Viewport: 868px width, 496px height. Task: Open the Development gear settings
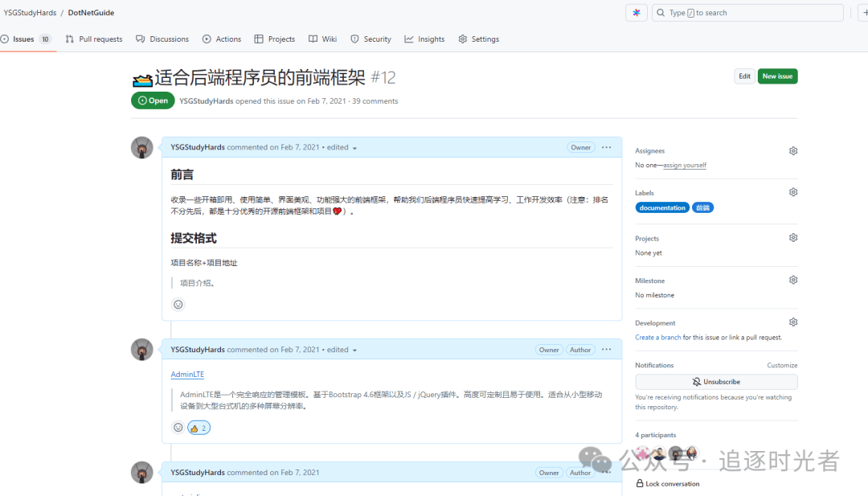pyautogui.click(x=792, y=322)
